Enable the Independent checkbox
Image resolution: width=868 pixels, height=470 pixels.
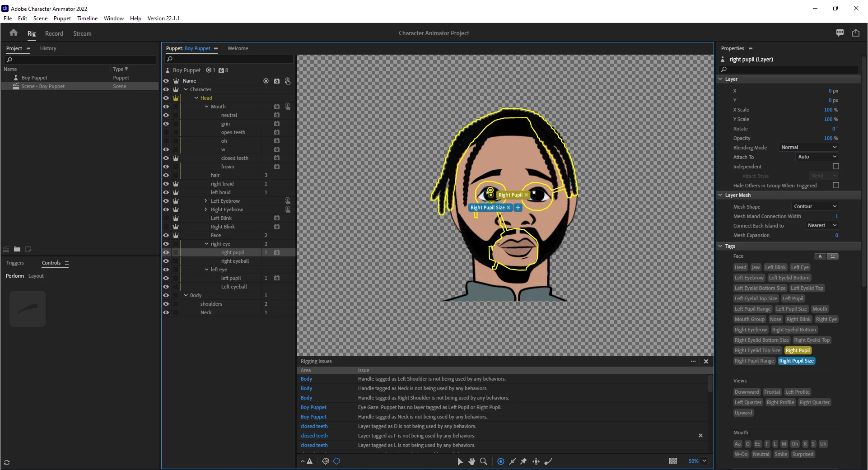pos(836,167)
